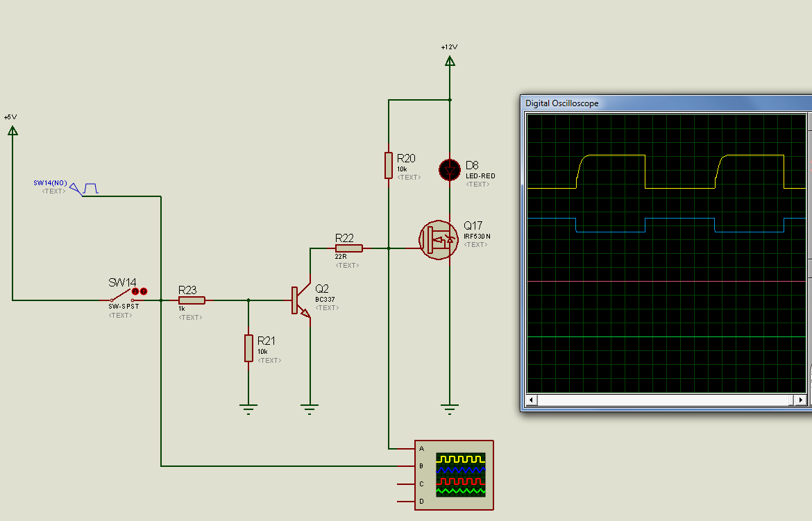Image resolution: width=812 pixels, height=521 pixels.
Task: Select the R21 10k resistor symbol
Action: [x=248, y=348]
